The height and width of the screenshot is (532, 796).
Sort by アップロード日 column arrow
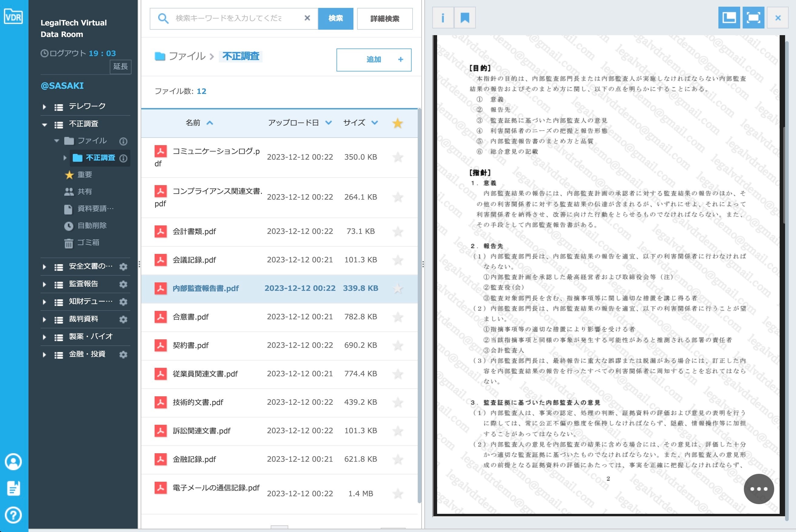[328, 123]
